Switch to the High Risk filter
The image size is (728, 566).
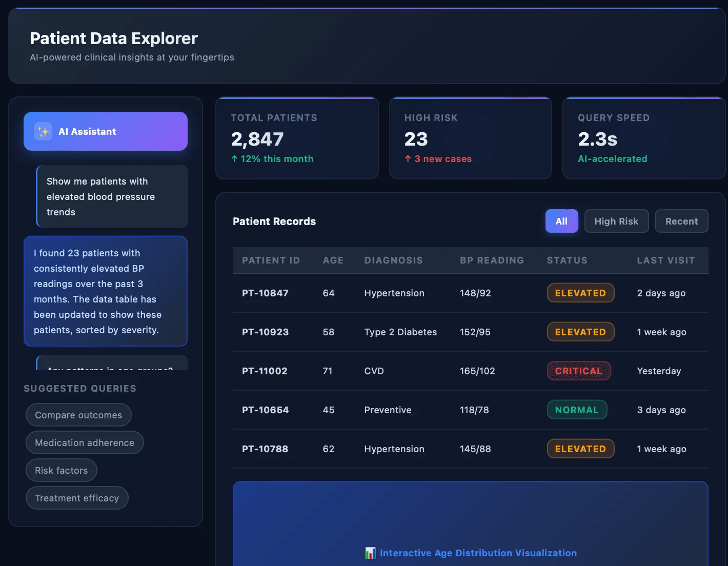tap(616, 221)
